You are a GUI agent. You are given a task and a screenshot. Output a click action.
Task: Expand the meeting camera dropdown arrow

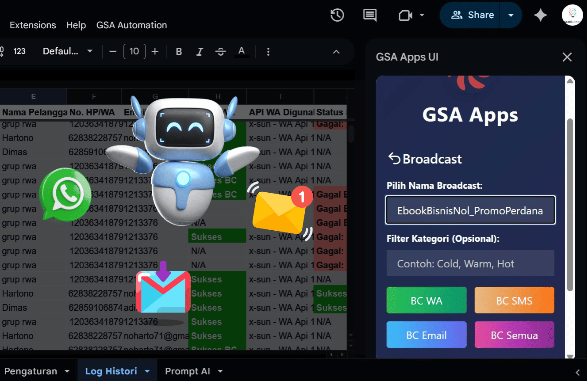point(422,15)
